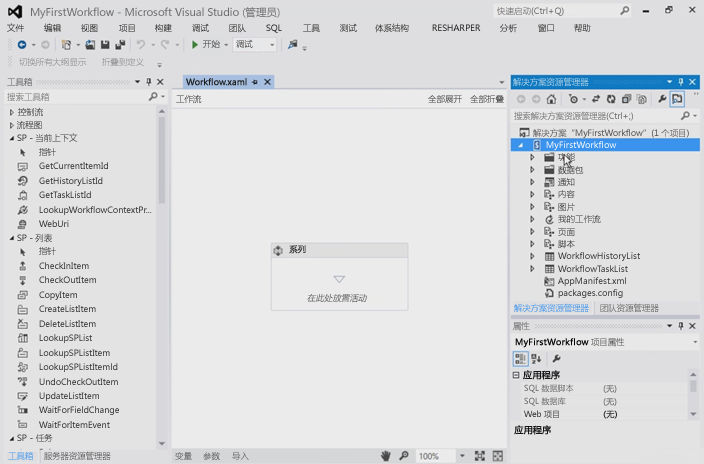Click the Home icon in Solution Explorer
The image size is (704, 464).
coord(551,99)
